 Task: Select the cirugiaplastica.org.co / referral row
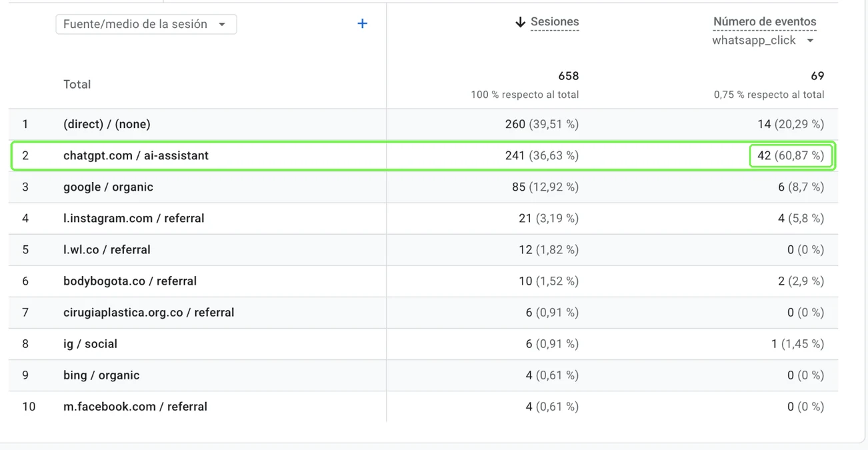pyautogui.click(x=423, y=312)
